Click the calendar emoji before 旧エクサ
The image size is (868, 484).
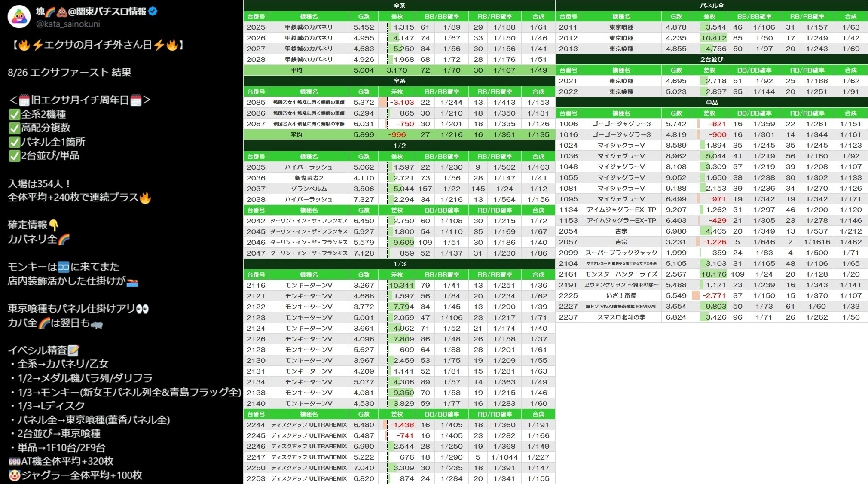24,100
